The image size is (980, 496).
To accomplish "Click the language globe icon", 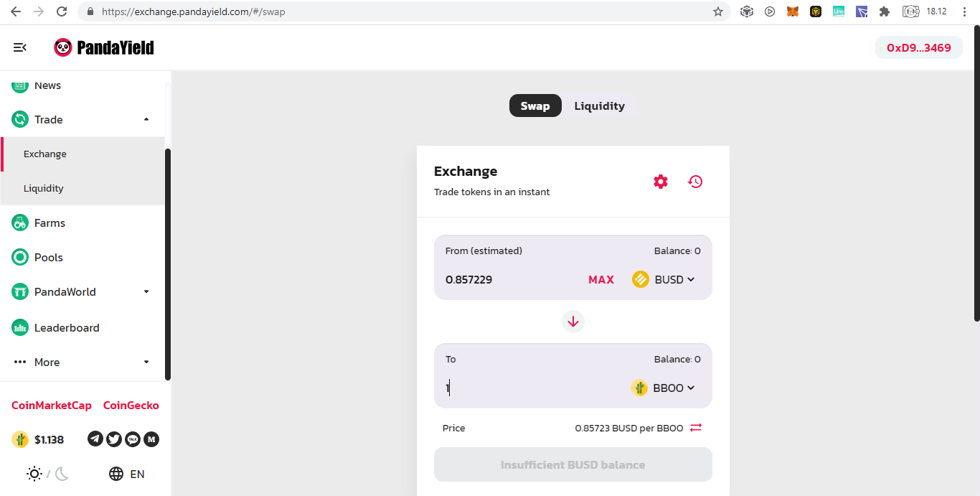I will [x=116, y=474].
